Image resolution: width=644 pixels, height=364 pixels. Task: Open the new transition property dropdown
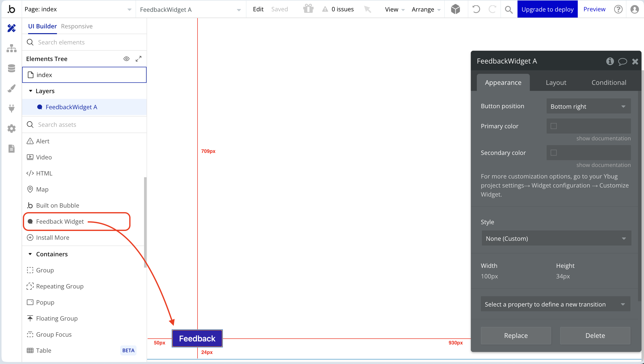555,304
